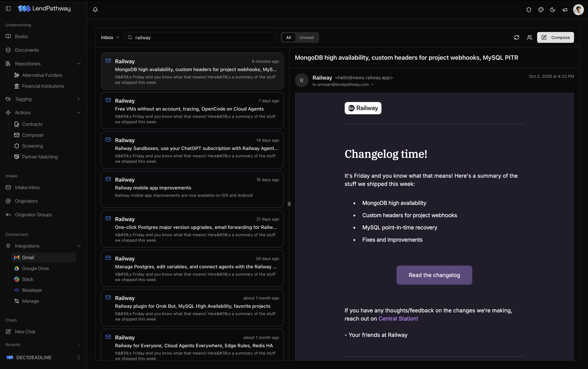Open the Railway email from 7 days ago
This screenshot has height=369, width=588.
pos(192,111)
